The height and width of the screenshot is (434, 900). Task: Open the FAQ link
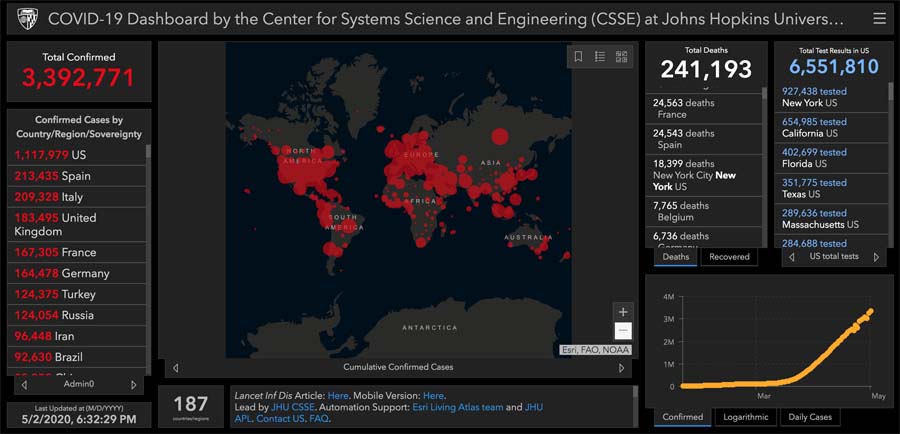coord(320,418)
